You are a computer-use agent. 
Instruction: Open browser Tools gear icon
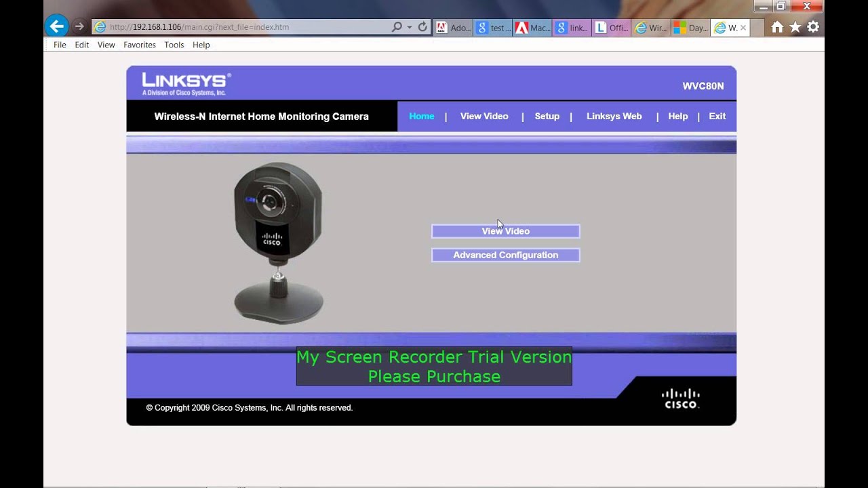[x=813, y=27]
